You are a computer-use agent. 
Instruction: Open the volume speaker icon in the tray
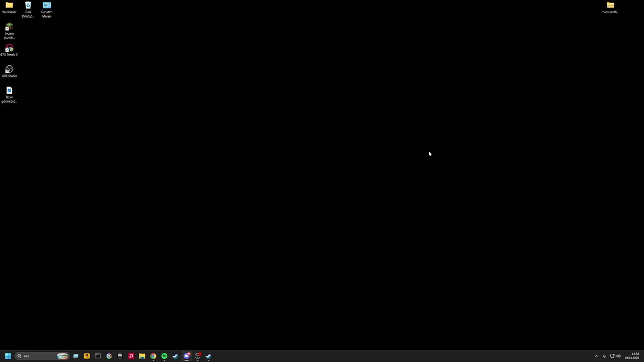[x=618, y=356]
